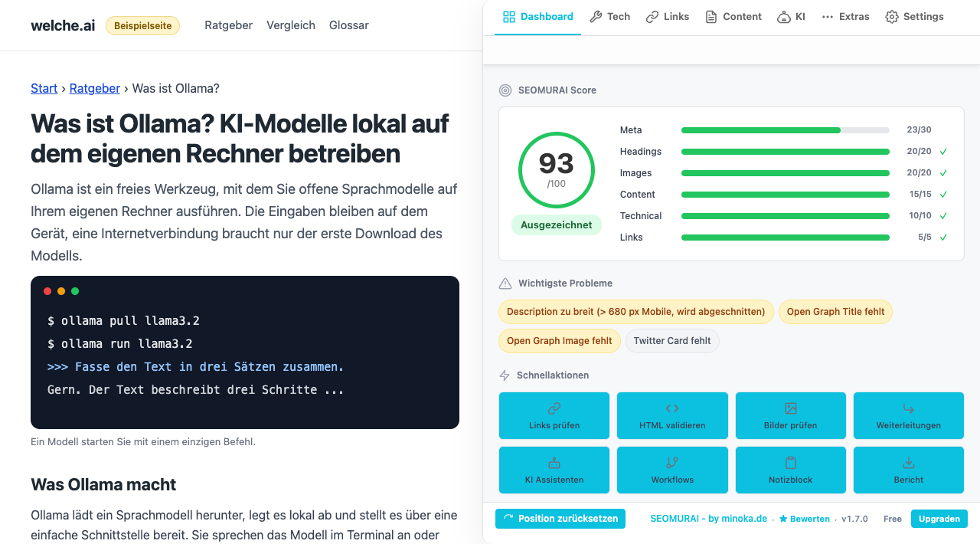
Task: Open the Weiterleitungen quick action
Action: (x=909, y=416)
